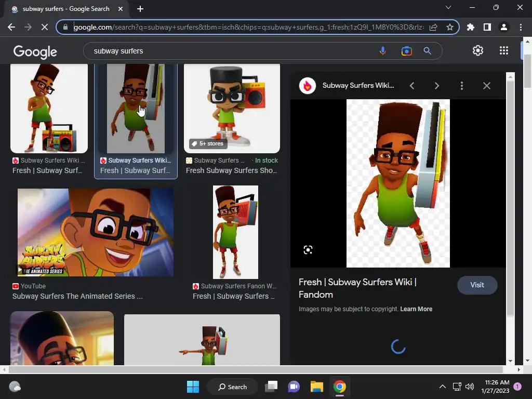532x399 pixels.
Task: Open large Fresh preview image
Action: 398,183
